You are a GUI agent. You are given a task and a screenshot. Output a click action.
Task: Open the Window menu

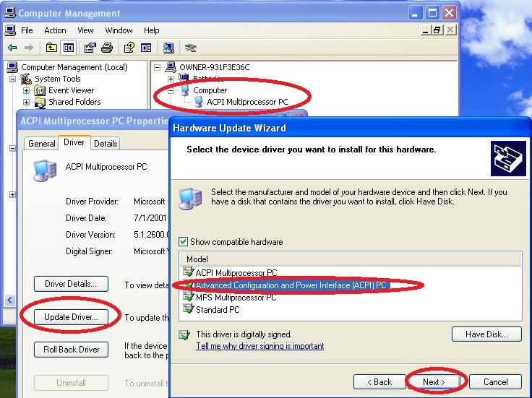(x=119, y=30)
